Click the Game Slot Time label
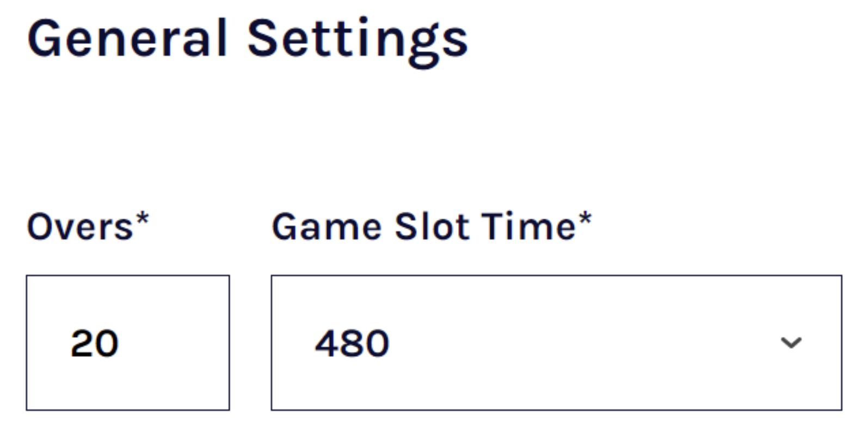868x425 pixels. (x=424, y=226)
